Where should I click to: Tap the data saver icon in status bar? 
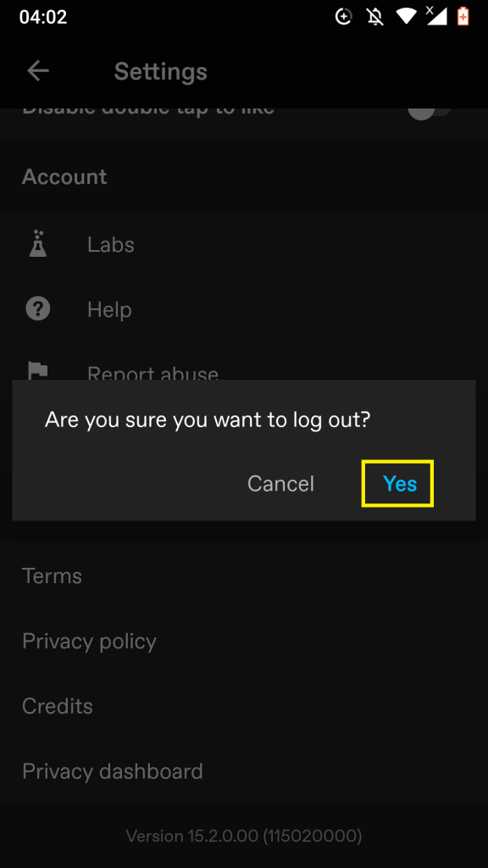(344, 15)
